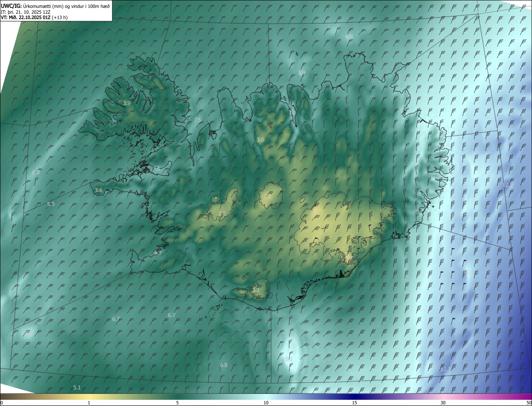Click the 'IT: þri. 21. 10. 2025 12Z' line
This screenshot has height=406, width=532.
25,12
